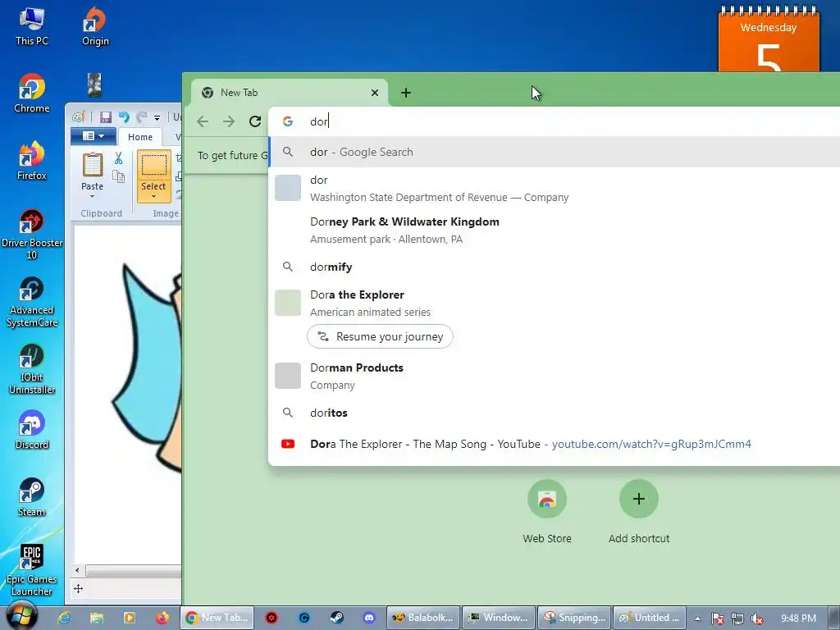Viewport: 840px width, 630px height.
Task: Select Dora the Explorer suggestion
Action: pos(555,303)
